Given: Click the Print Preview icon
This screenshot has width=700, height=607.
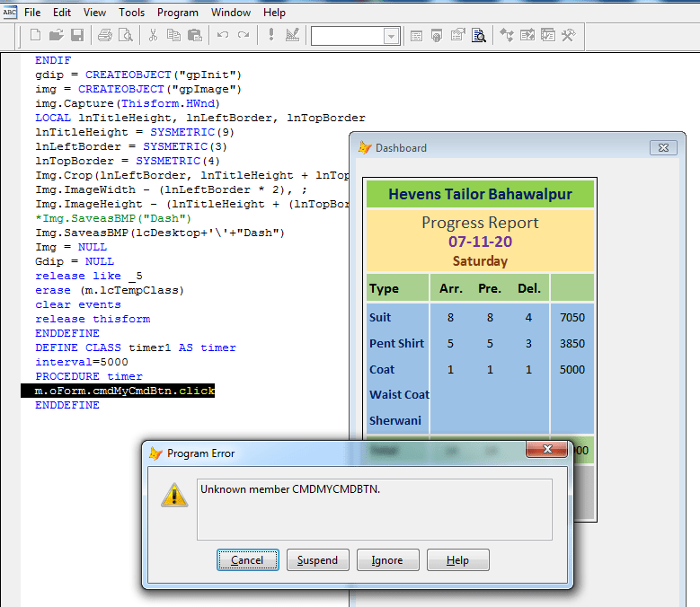Looking at the screenshot, I should coord(126,35).
